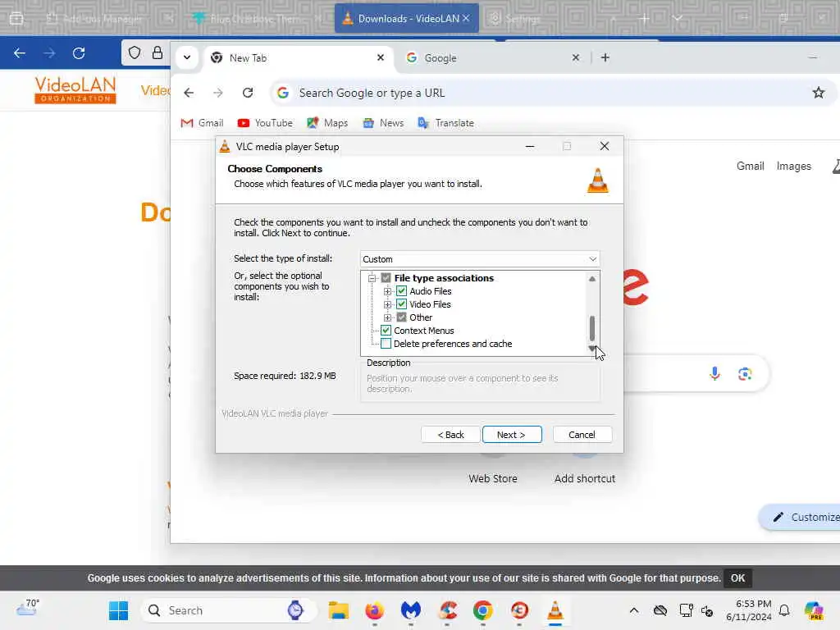The image size is (840, 630).
Task: Uncheck the Context Menus checkbox
Action: (x=386, y=331)
